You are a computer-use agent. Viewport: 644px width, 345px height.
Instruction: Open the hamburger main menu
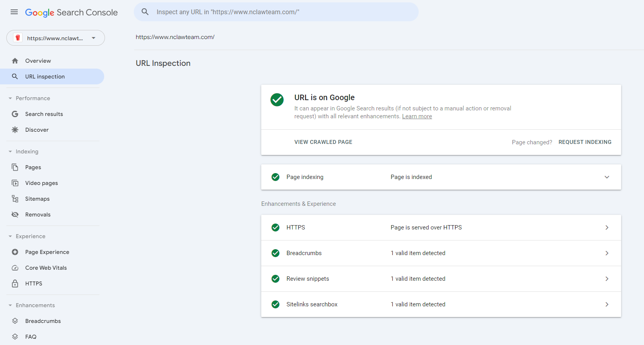tap(14, 12)
